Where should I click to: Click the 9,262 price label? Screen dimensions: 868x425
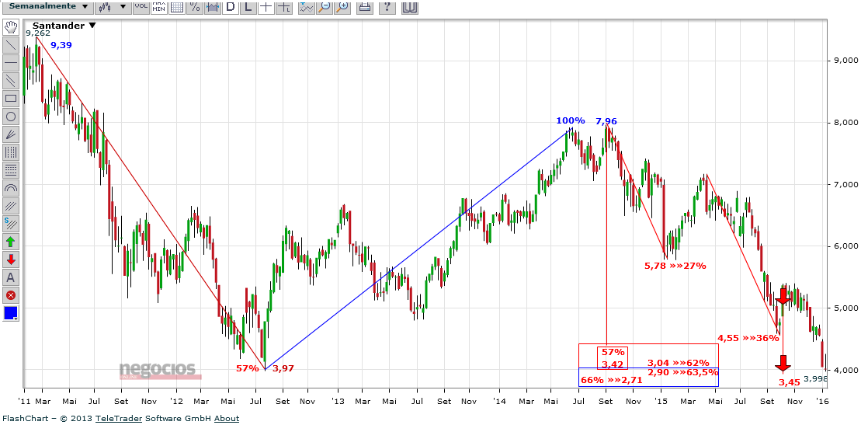(38, 33)
